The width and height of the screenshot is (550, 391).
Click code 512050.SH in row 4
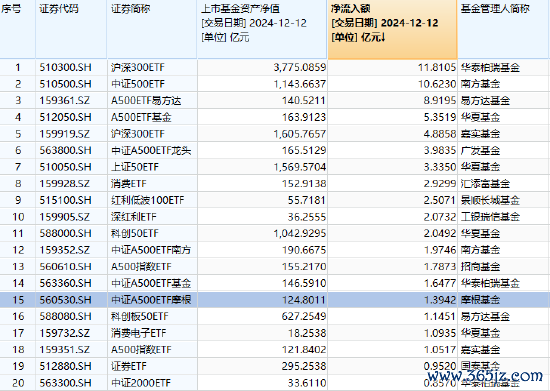65,117
